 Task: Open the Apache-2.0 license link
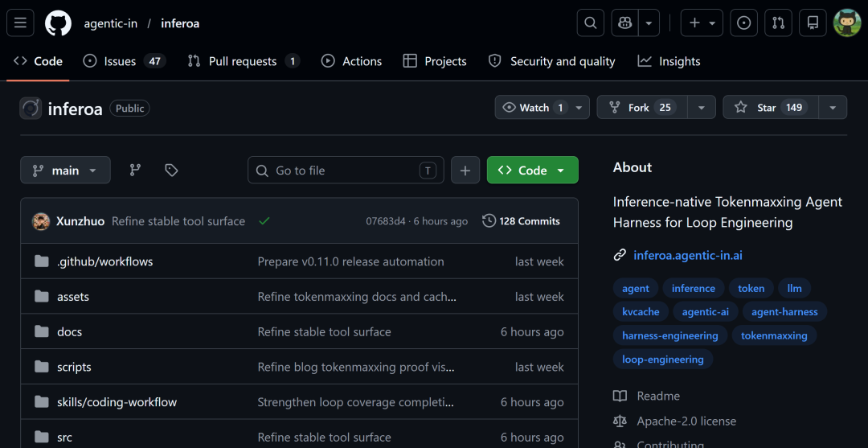675,421
